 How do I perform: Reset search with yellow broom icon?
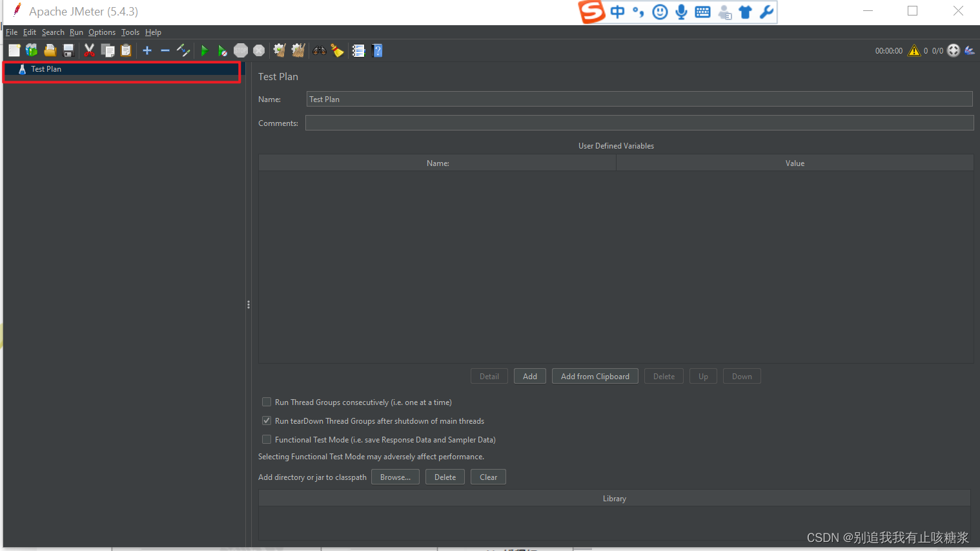click(337, 50)
